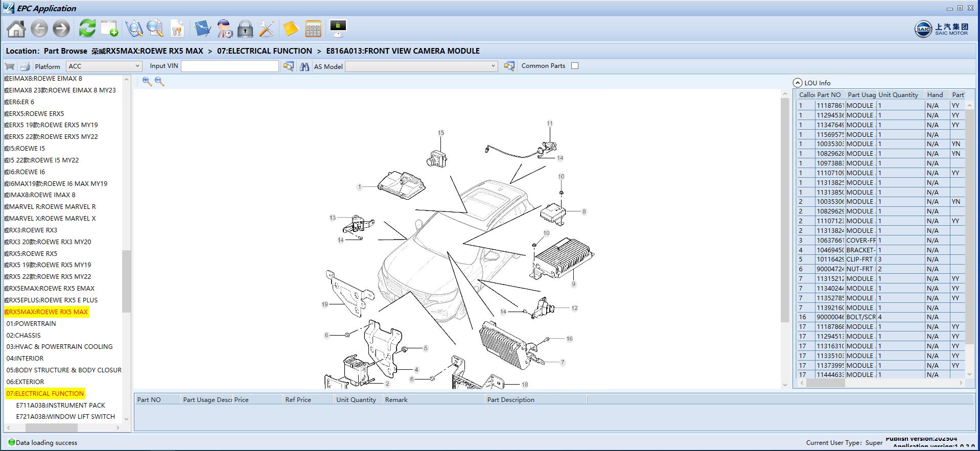Sort by Part NO column in LOU table
This screenshot has height=451, width=980.
pos(830,94)
